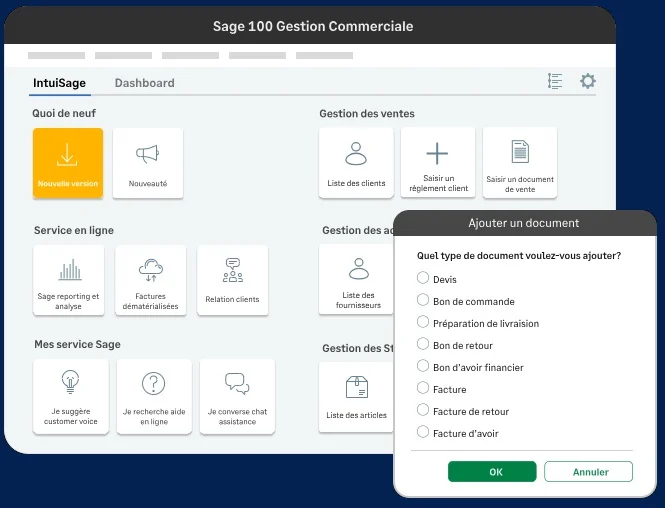
Task: Open the Nouvelle version tile
Action: [x=68, y=163]
